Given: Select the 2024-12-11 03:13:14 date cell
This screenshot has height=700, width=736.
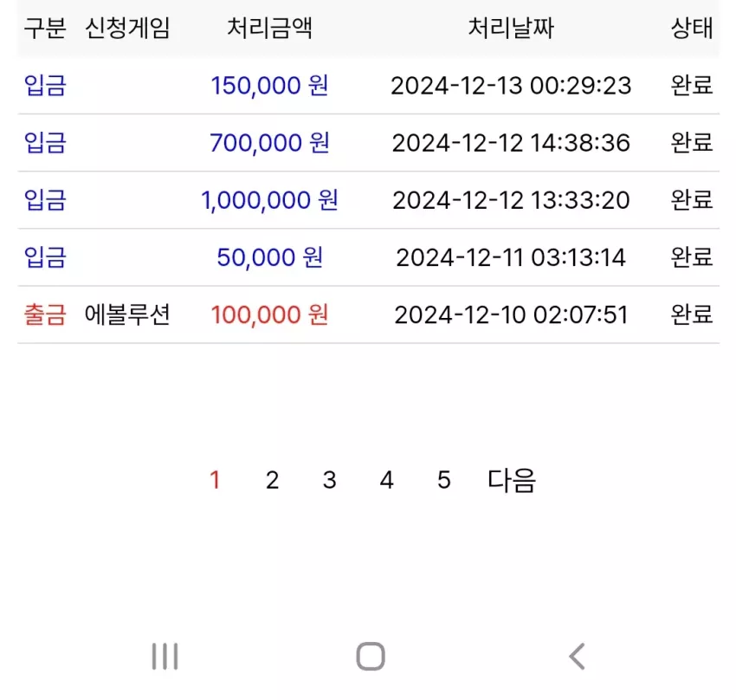Looking at the screenshot, I should pos(511,257).
